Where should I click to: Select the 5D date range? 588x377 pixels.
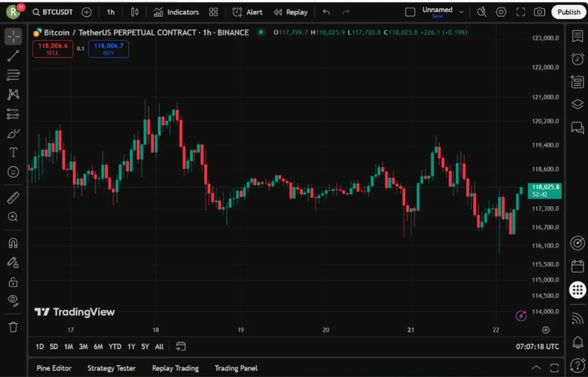tap(54, 347)
